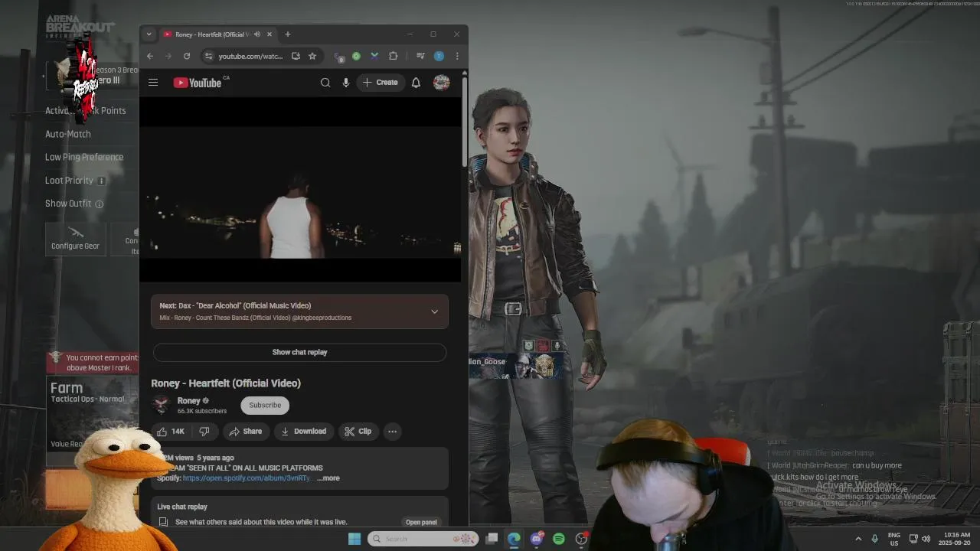Expand the Next: Dax playlist panel
980x551 pixels.
point(434,311)
